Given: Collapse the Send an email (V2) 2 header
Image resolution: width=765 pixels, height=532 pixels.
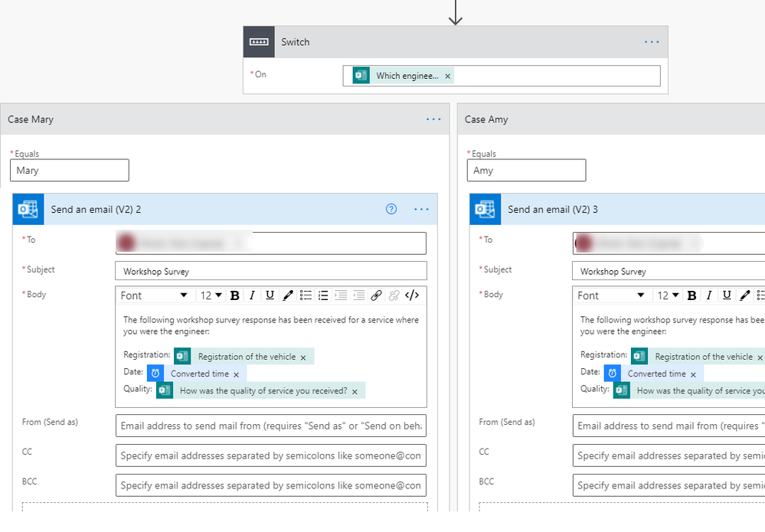Looking at the screenshot, I should click(x=224, y=209).
